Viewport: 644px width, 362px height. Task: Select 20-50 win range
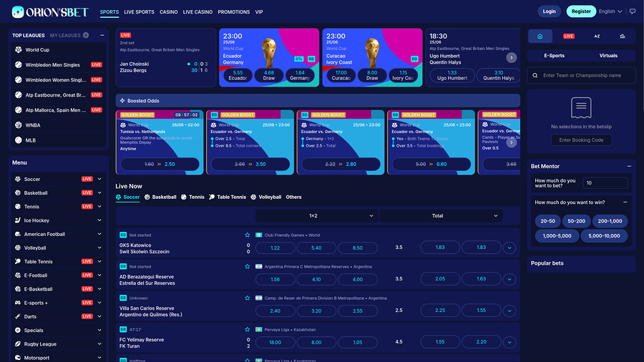pyautogui.click(x=547, y=221)
